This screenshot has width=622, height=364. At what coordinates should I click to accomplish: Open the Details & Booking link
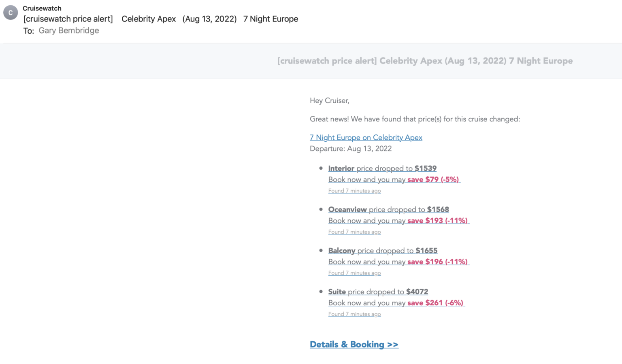click(x=354, y=344)
